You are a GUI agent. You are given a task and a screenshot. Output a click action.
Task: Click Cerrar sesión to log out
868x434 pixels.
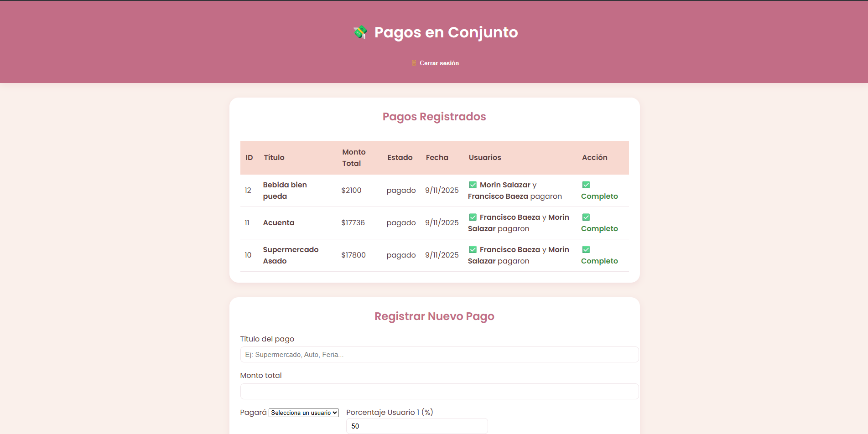(439, 63)
